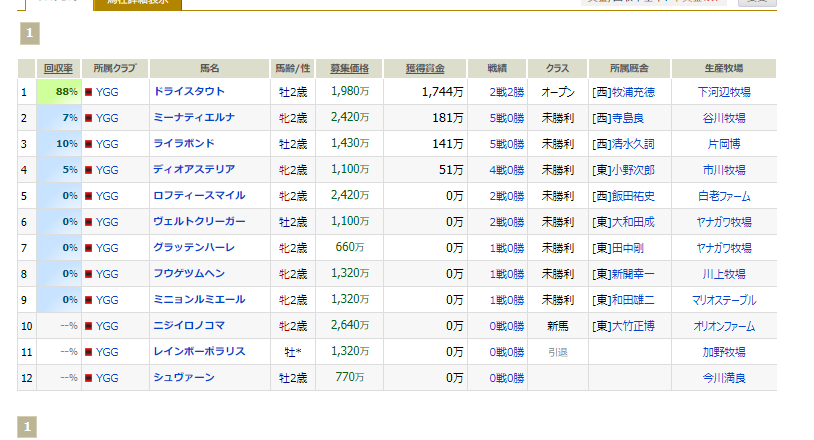Click the YGG club icon beside ニジイロノコマ

(x=90, y=326)
